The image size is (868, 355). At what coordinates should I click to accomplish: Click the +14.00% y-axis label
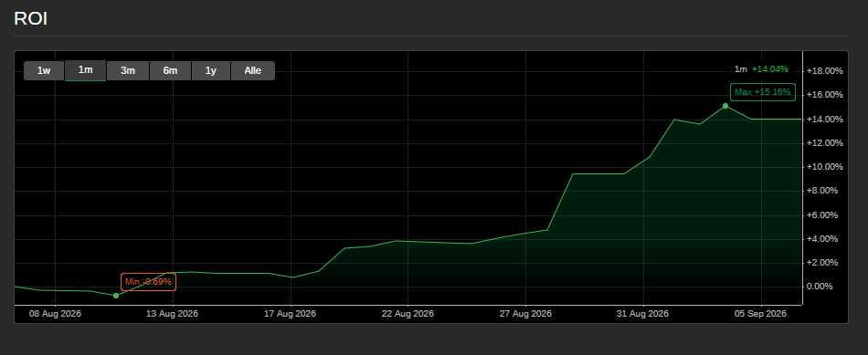tap(825, 120)
